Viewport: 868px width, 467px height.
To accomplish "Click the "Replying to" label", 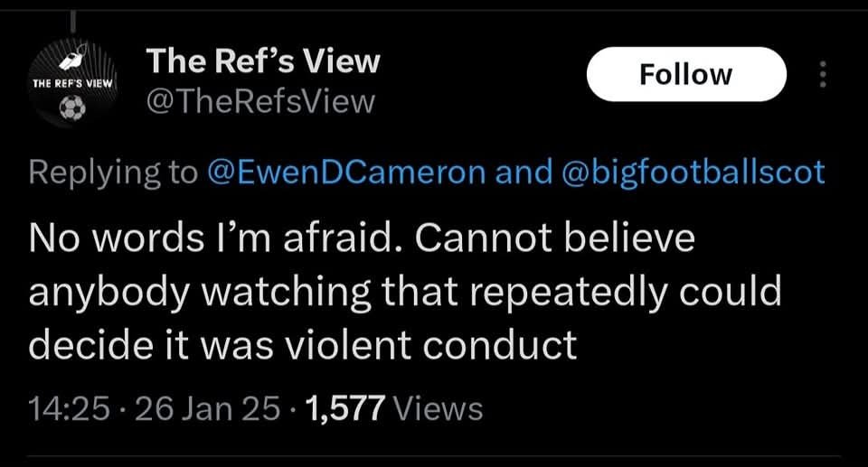I will 113,173.
